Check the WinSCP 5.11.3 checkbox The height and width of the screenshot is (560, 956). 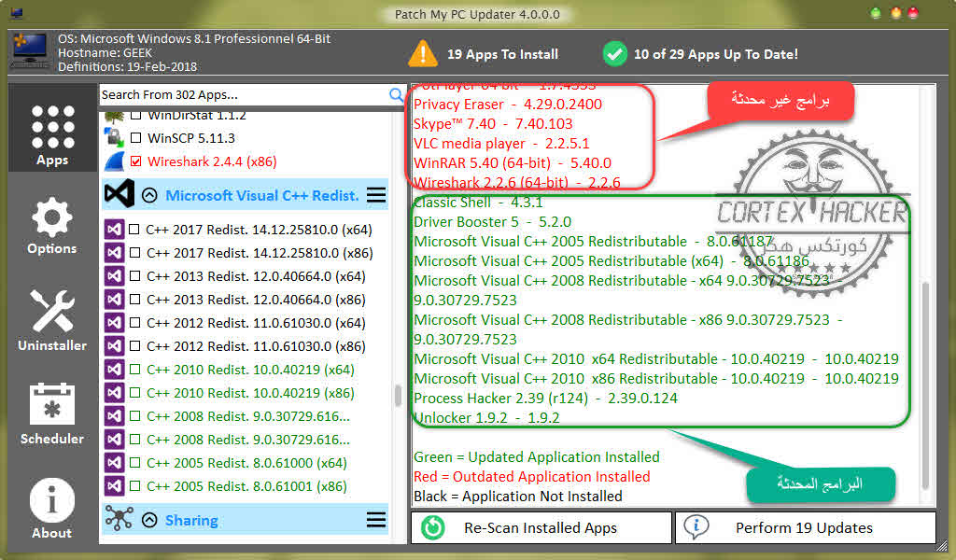(x=136, y=138)
